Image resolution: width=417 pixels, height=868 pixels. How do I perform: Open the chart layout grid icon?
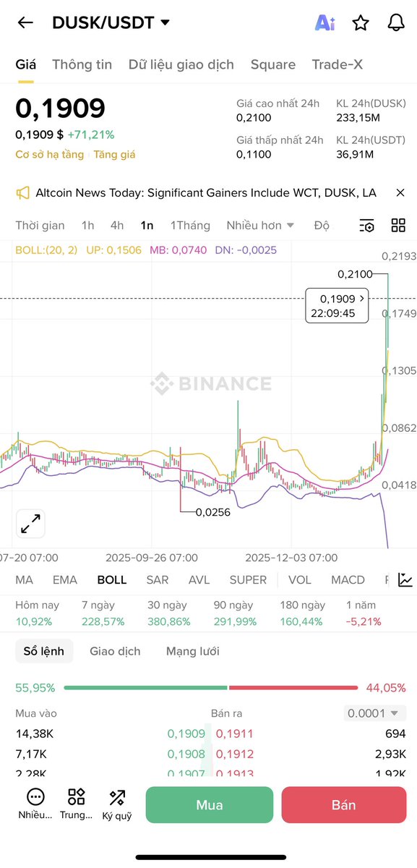pos(398,225)
